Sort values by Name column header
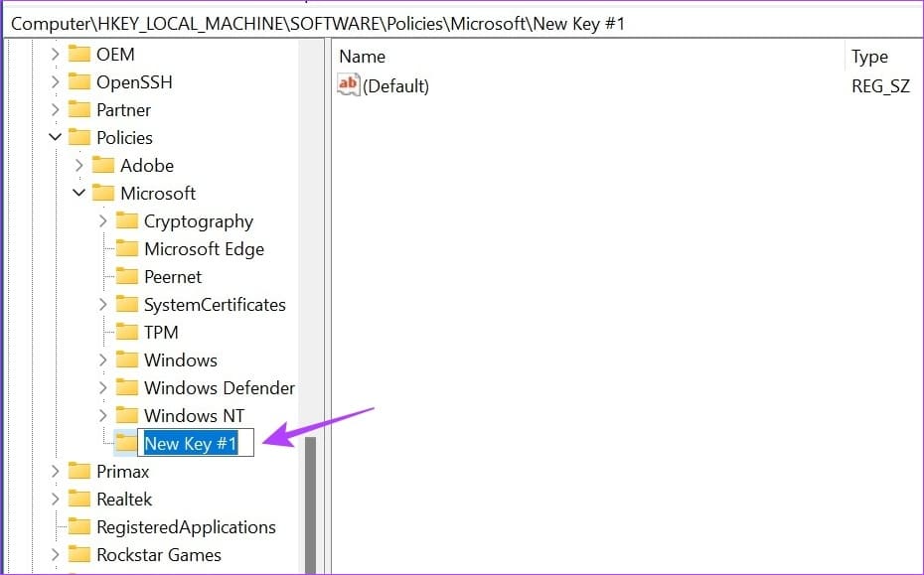924x575 pixels. click(589, 57)
